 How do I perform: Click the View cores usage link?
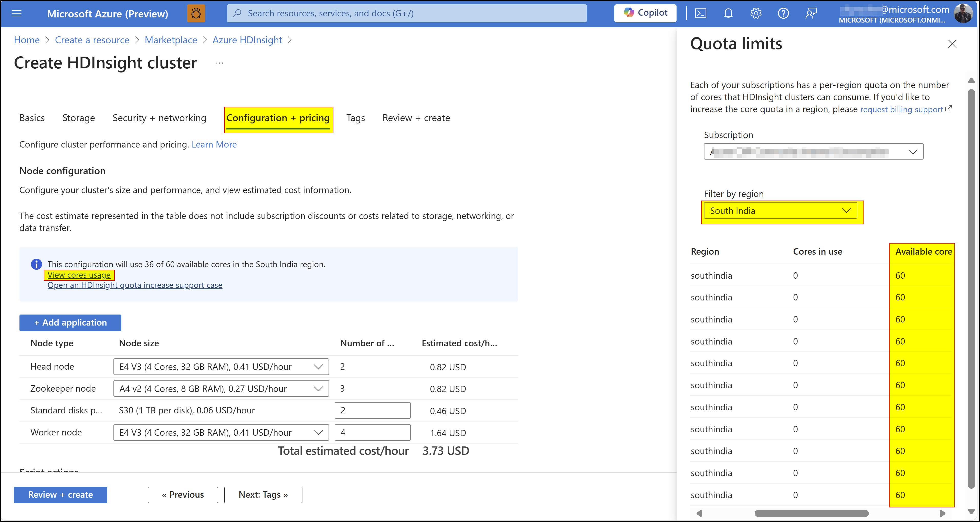(79, 275)
